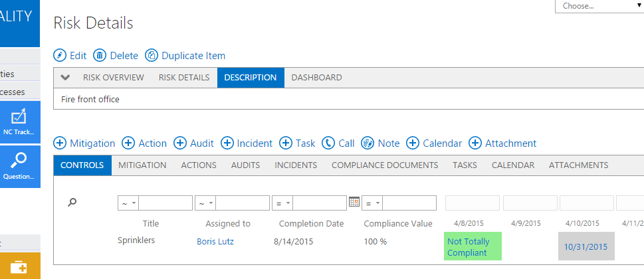Click the plus icon beside Task
Viewport: 644px width, 279px height.
click(x=286, y=143)
